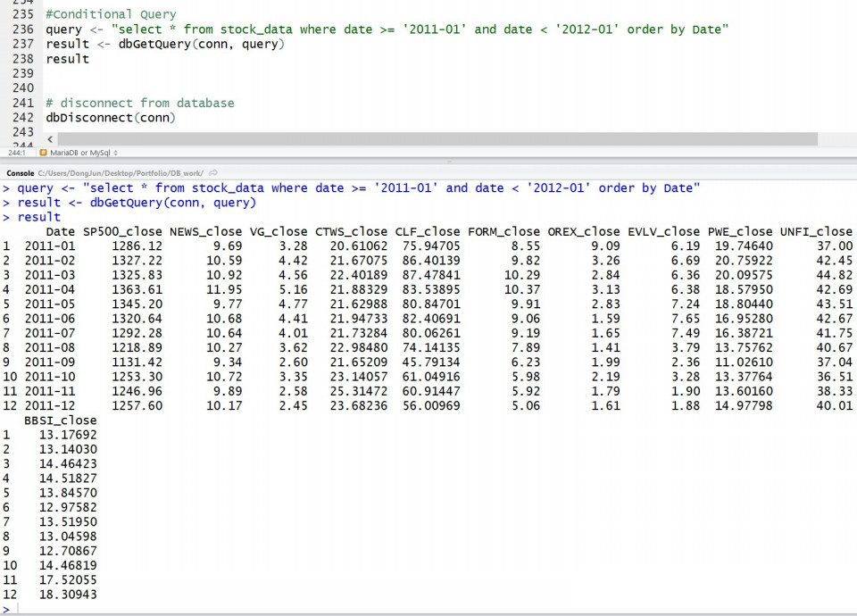Click OREX_close value 9.09
Screen dimensions: 857x616
point(605,246)
